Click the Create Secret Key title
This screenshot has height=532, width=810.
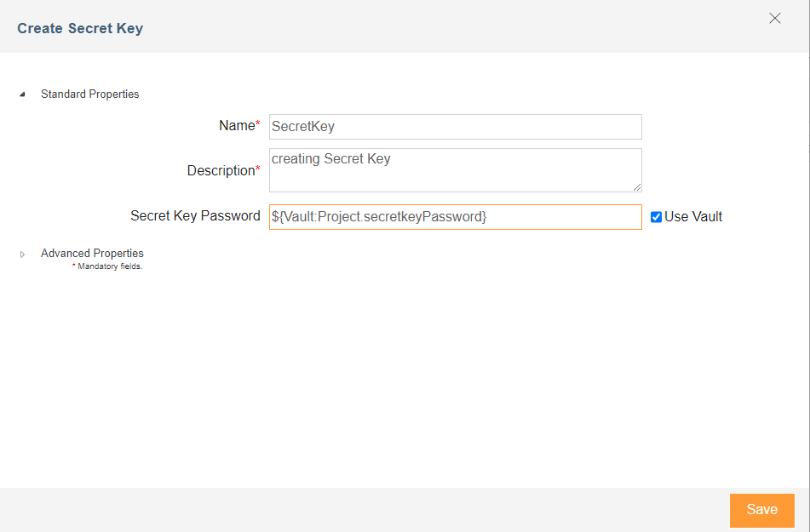(80, 28)
